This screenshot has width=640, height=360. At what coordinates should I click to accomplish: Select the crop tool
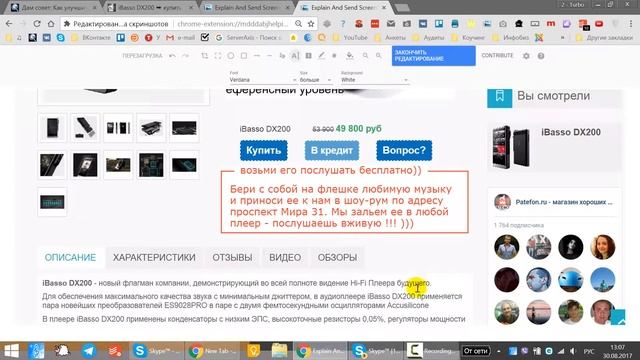(x=204, y=56)
